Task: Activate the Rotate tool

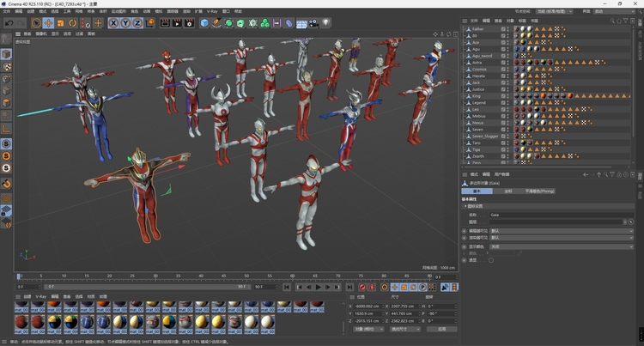Action: 73,23
